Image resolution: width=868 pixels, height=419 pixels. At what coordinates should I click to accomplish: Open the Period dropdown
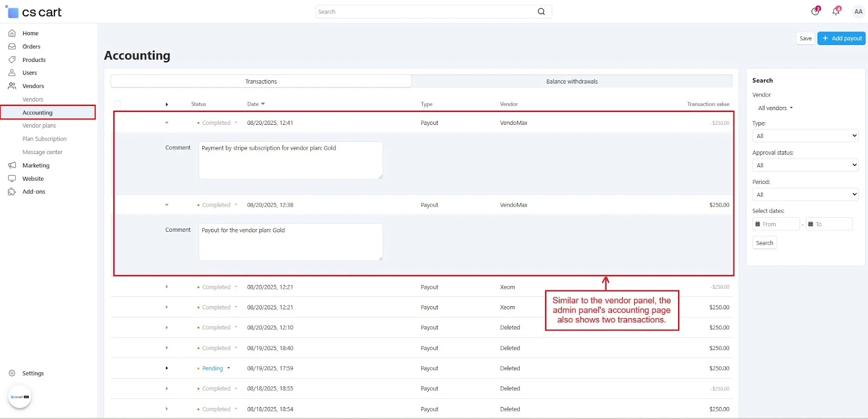tap(805, 194)
